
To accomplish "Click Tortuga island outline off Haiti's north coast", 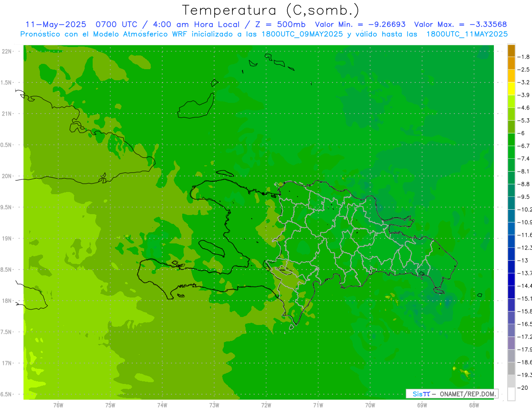I will (225, 173).
